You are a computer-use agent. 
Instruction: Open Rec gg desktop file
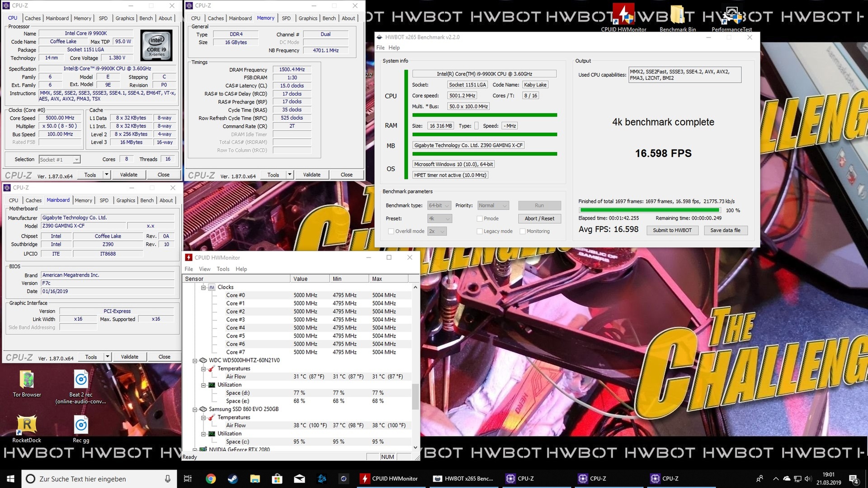pyautogui.click(x=81, y=429)
